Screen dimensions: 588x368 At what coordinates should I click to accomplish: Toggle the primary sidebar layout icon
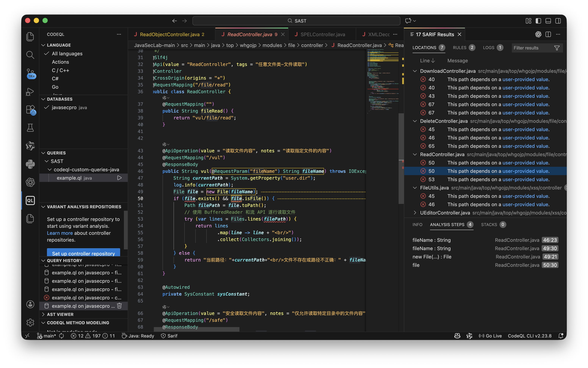coord(538,21)
